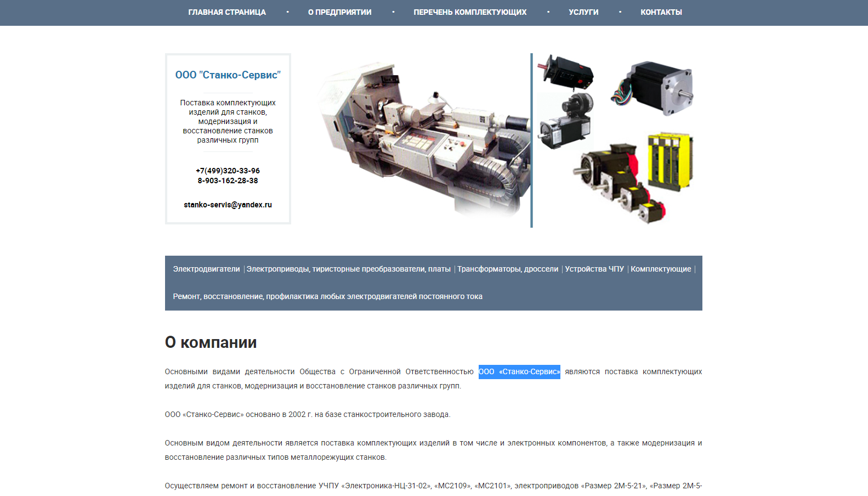The image size is (868, 496).
Task: Open the КОНТАКТЫ page
Action: (x=661, y=12)
